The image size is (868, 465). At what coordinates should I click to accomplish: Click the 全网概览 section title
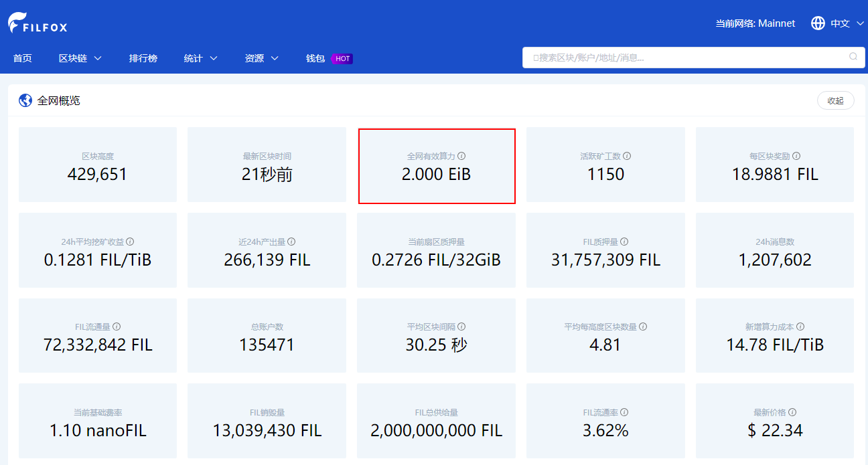point(59,100)
